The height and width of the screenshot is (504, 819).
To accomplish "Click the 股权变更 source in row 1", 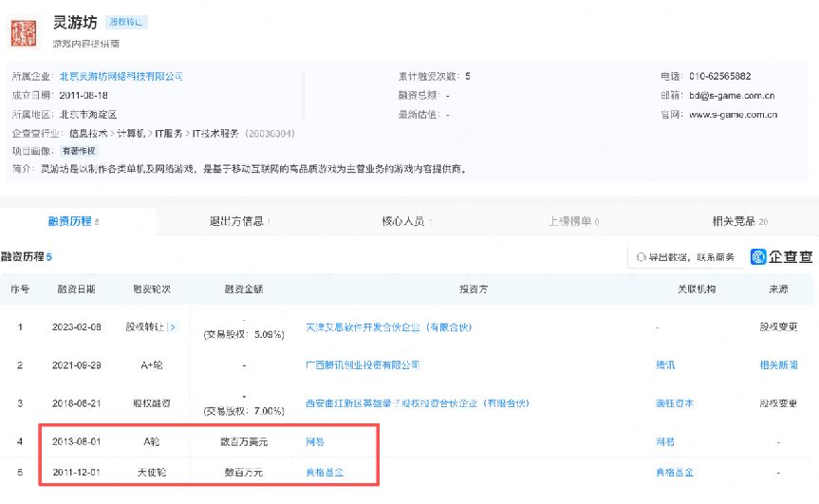I will [778, 327].
